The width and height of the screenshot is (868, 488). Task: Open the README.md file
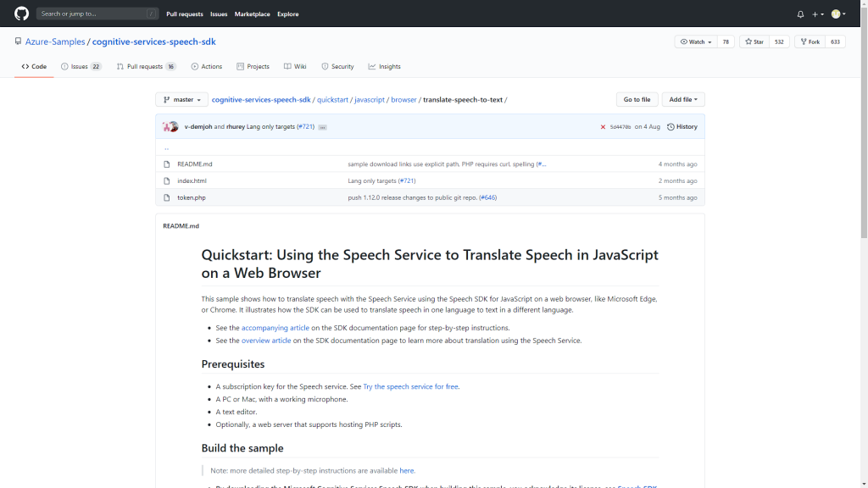coord(194,164)
